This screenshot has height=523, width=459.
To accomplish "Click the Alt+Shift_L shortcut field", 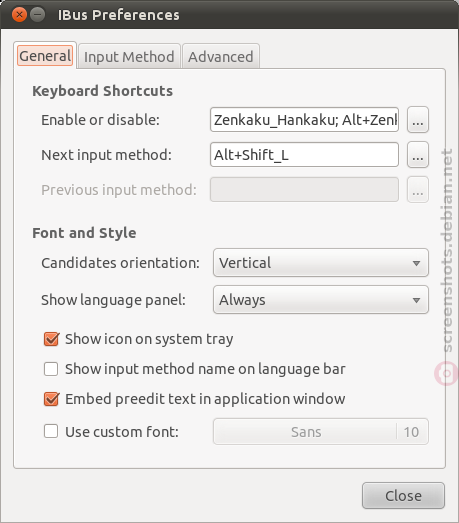I will (304, 155).
